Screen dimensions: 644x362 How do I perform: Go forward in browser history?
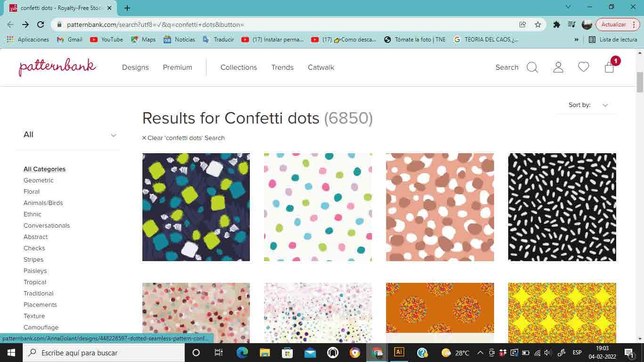tap(25, 25)
